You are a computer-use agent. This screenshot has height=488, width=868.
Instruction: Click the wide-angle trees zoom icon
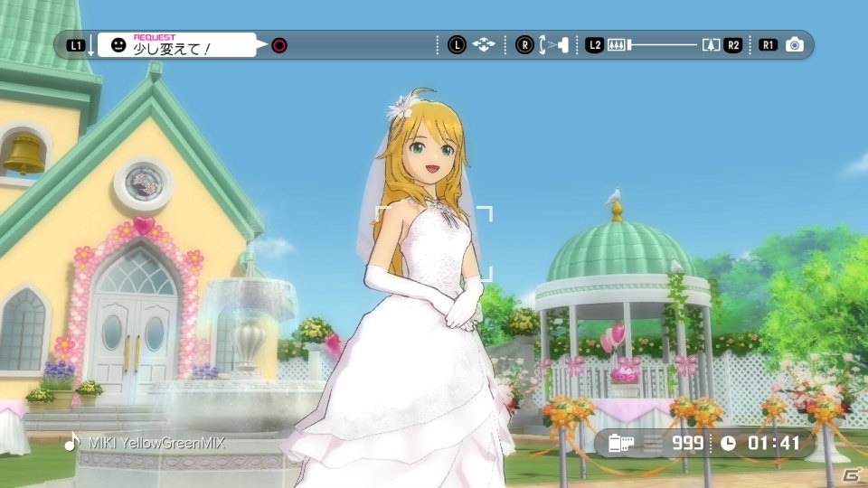(616, 45)
